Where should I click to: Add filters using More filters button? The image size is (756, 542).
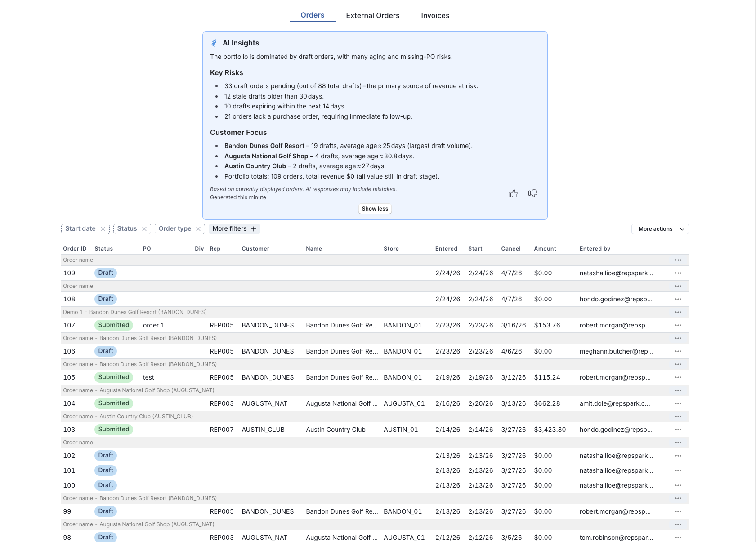point(234,229)
